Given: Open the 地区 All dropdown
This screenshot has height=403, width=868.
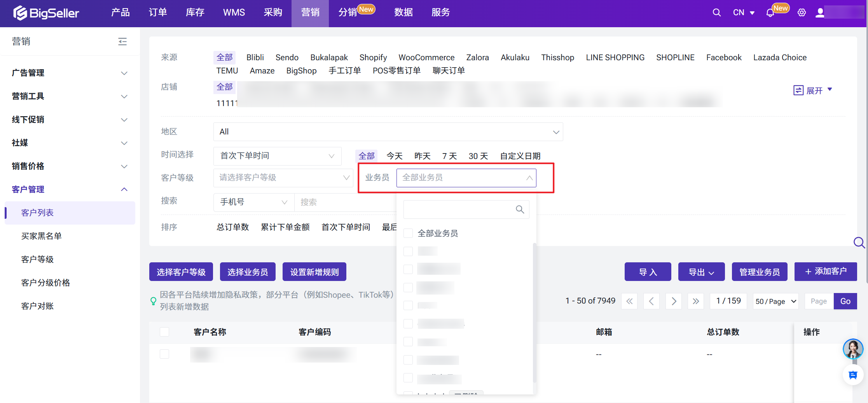Looking at the screenshot, I should [x=388, y=132].
